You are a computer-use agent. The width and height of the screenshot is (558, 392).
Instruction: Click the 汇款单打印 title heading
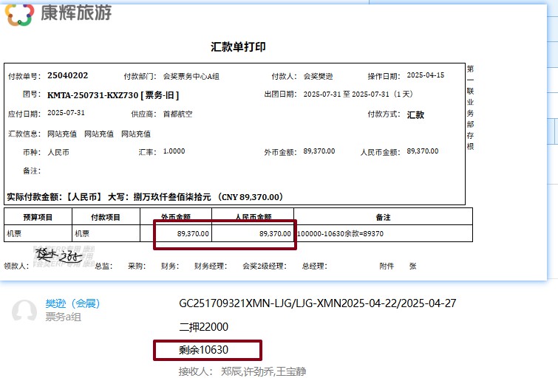tap(238, 47)
